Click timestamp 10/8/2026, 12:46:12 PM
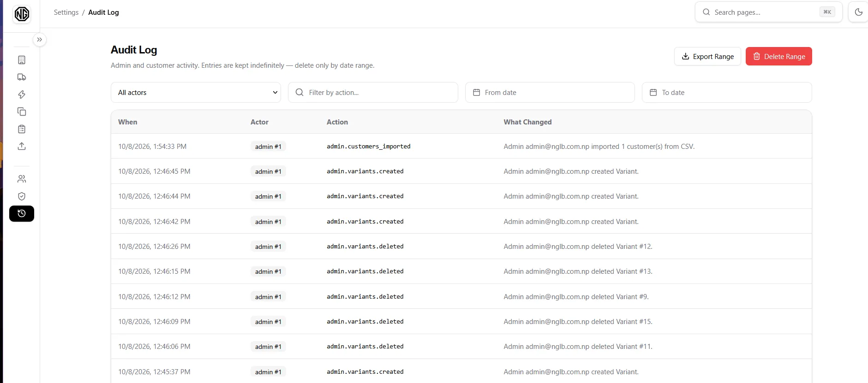The image size is (868, 383). (154, 296)
